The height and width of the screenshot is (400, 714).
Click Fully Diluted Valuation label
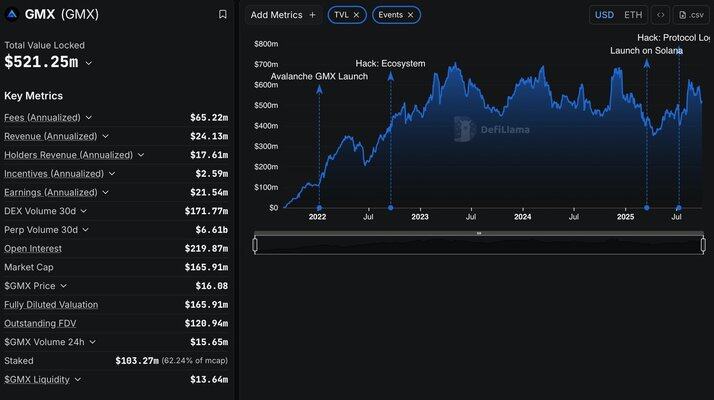pos(50,305)
